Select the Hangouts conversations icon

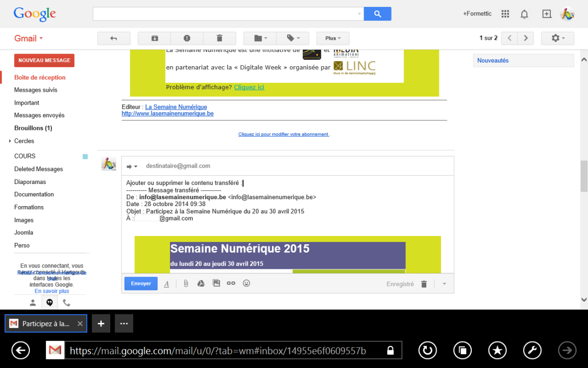pos(49,303)
